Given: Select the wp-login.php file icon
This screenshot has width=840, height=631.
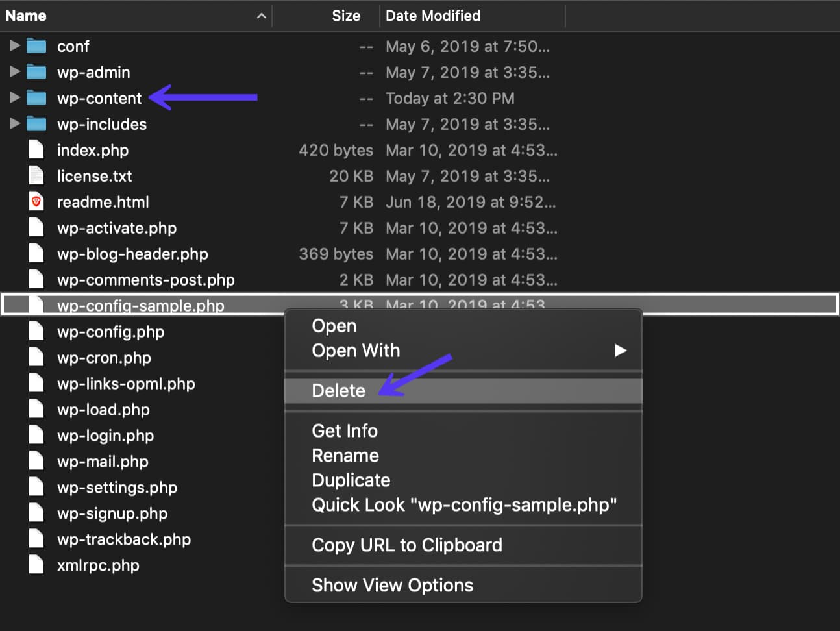Looking at the screenshot, I should coord(36,435).
